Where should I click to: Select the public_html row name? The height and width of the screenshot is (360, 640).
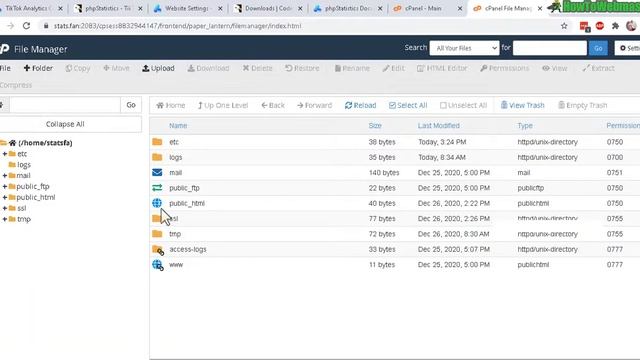click(187, 203)
